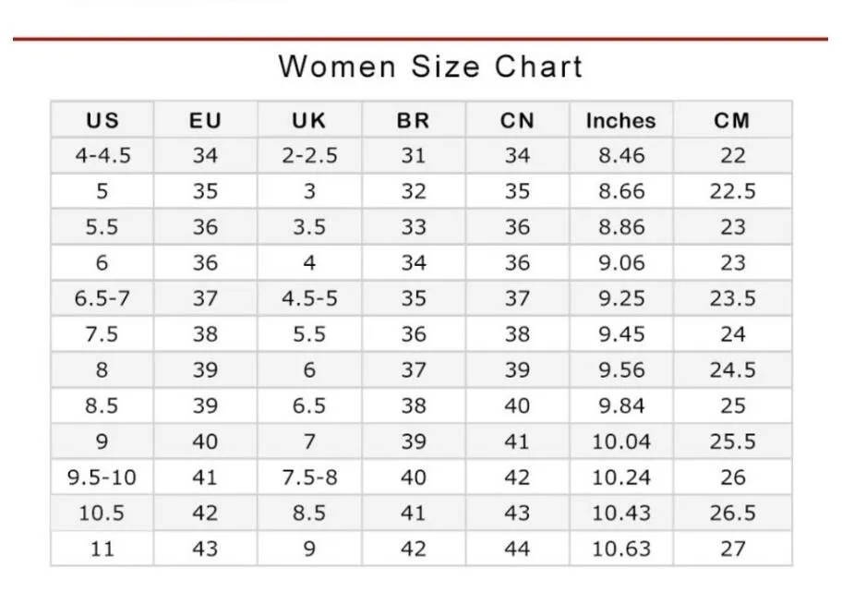Click the BR column header
The height and width of the screenshot is (616, 842).
(x=414, y=120)
